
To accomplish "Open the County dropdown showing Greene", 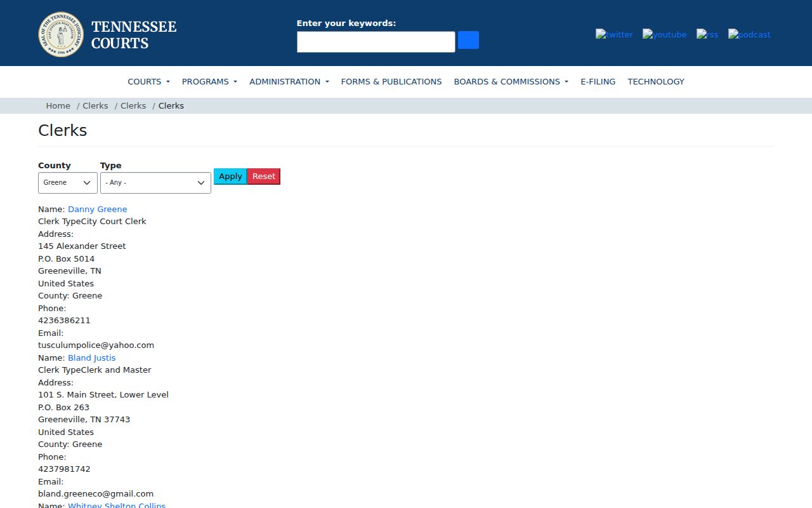I will point(68,182).
